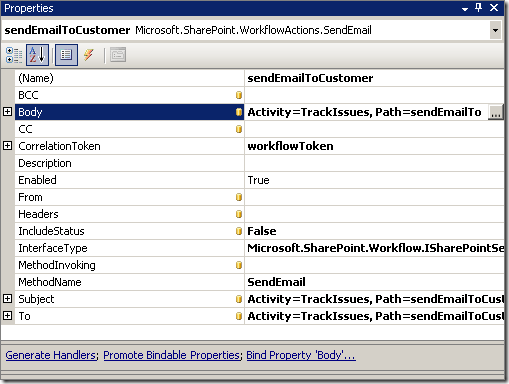Switch to Categorized view in Properties toolbar
The image size is (509, 384).
(14, 55)
